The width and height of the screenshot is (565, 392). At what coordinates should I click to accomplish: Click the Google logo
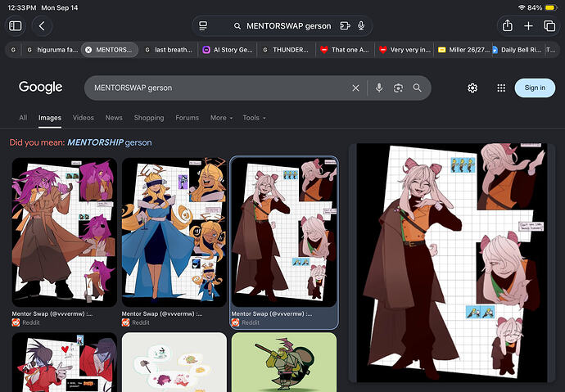tap(41, 87)
